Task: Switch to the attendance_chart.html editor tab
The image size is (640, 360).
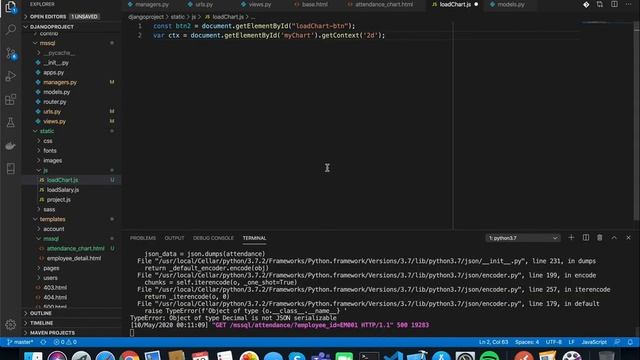Action: tap(383, 4)
